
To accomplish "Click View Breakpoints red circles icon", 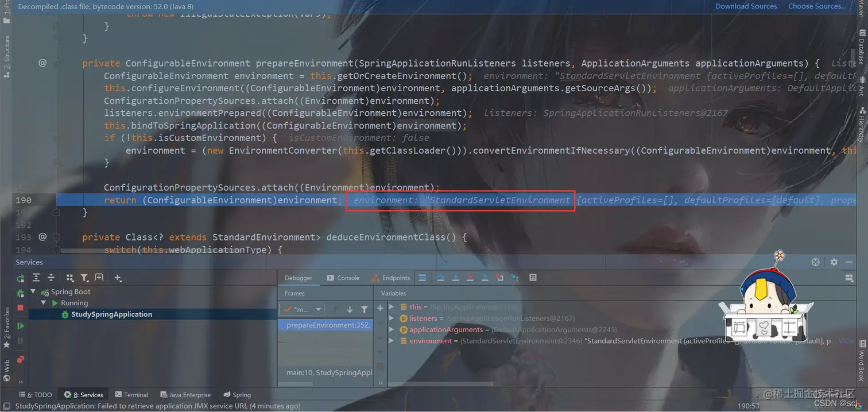I will (21, 360).
